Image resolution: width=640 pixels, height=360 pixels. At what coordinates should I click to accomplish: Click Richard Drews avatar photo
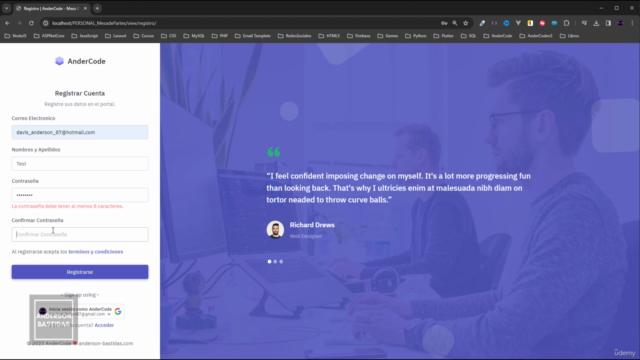pos(276,230)
